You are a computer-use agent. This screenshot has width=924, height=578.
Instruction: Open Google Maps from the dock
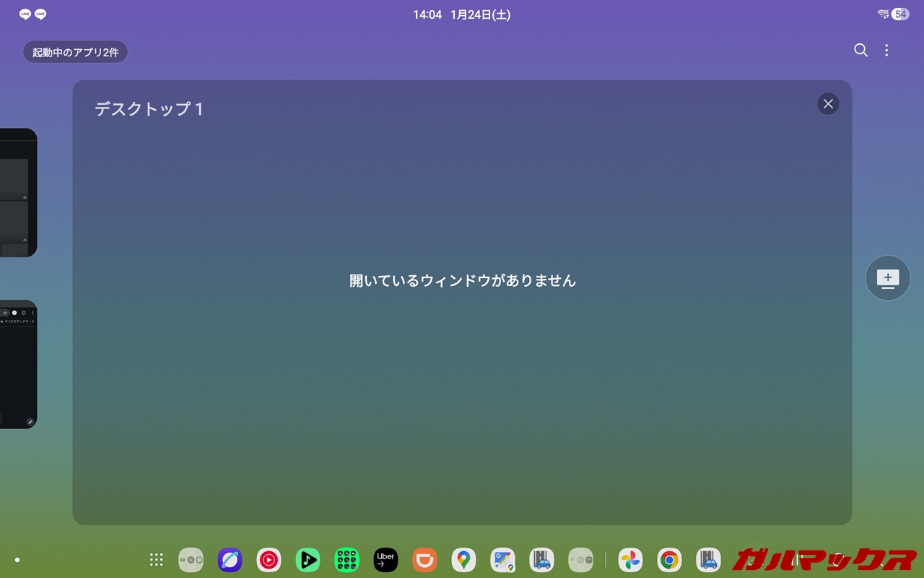463,560
